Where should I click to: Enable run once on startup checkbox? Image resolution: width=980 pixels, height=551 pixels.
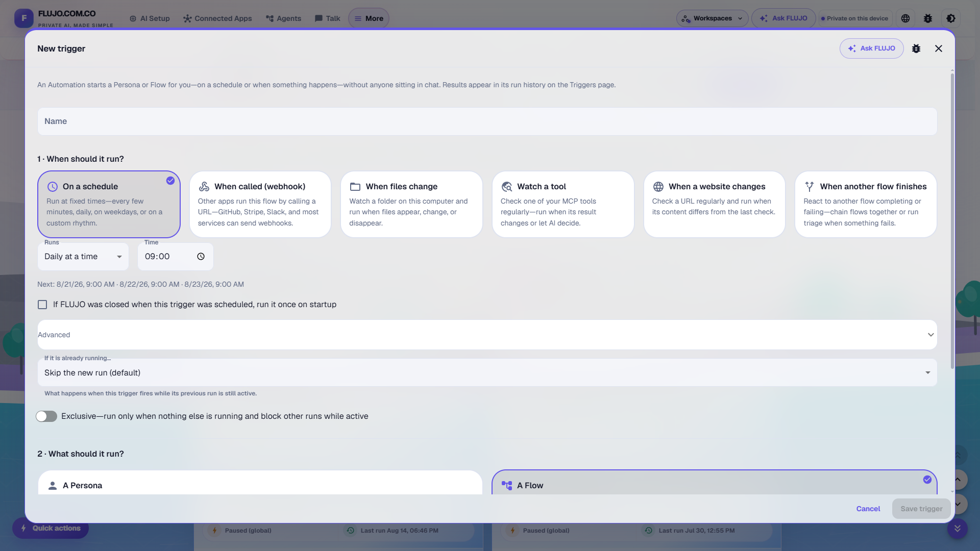click(x=42, y=305)
